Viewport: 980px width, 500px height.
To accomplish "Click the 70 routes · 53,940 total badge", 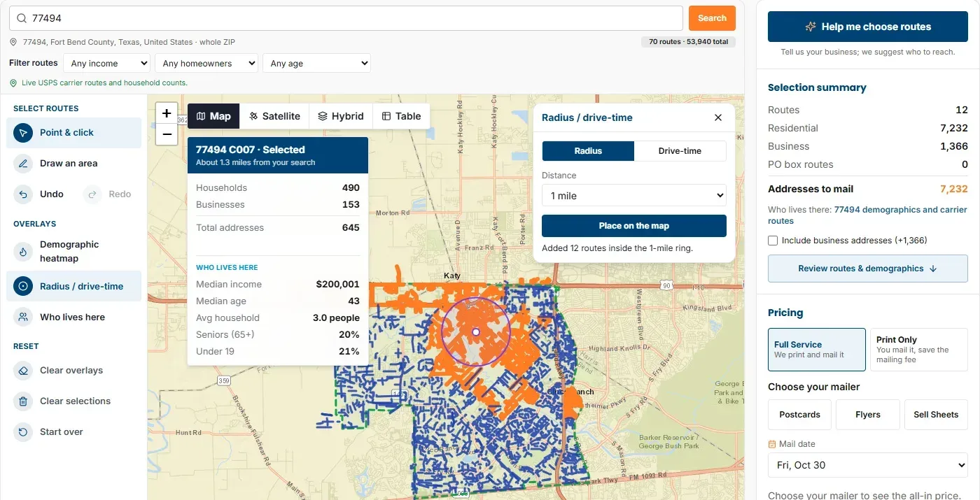I will point(688,42).
